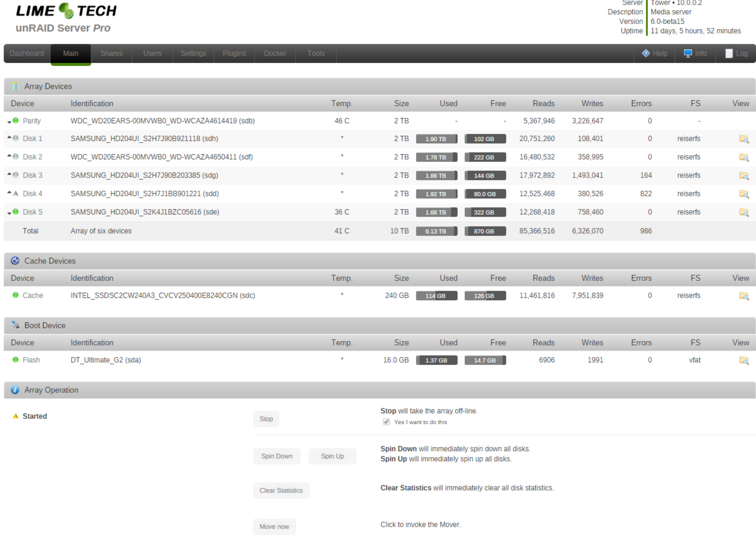Click the green status ball for Cache
The width and height of the screenshot is (756, 547).
coord(15,295)
